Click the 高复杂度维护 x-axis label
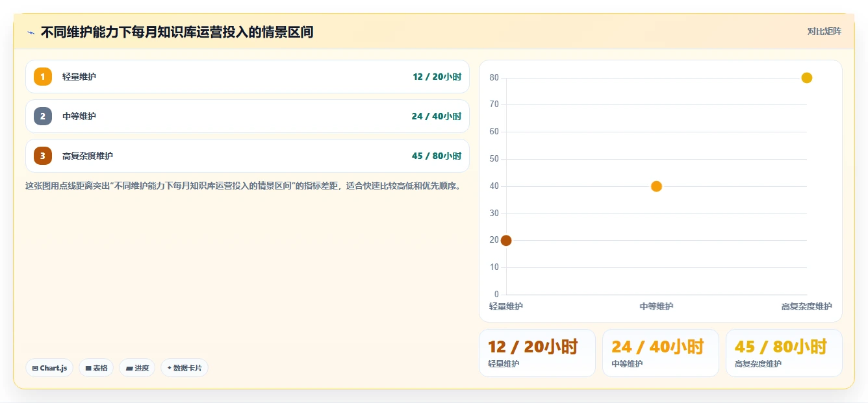This screenshot has height=403, width=868. [806, 306]
